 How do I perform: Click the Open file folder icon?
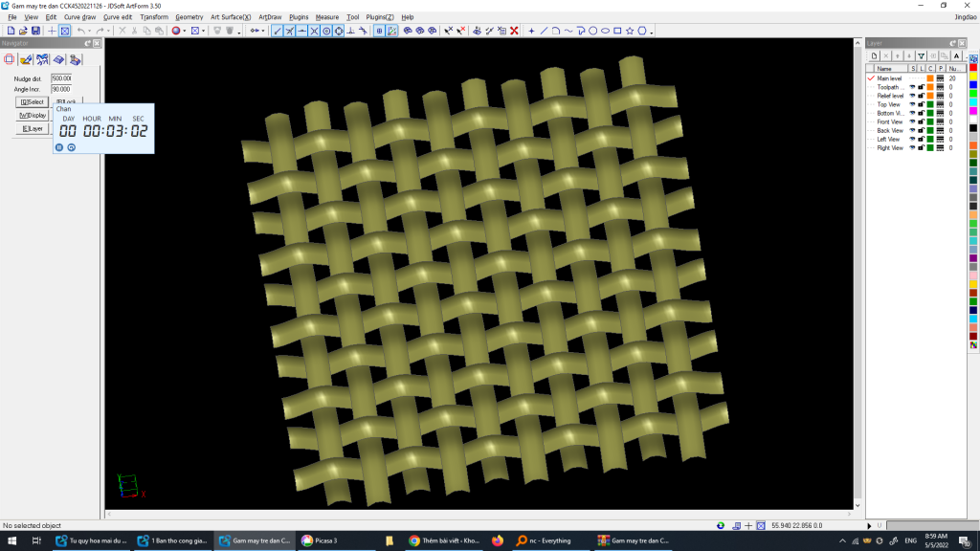[23, 31]
